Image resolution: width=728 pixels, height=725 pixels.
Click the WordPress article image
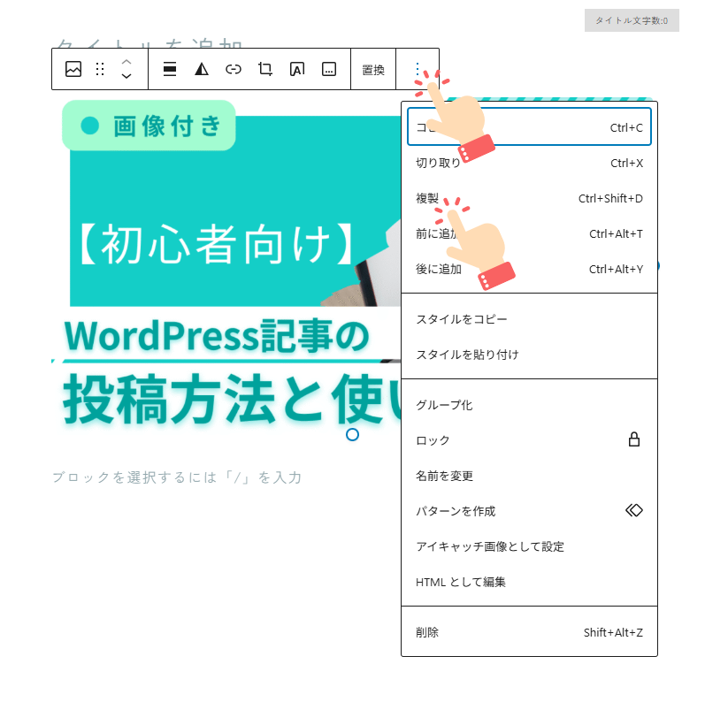point(226,264)
